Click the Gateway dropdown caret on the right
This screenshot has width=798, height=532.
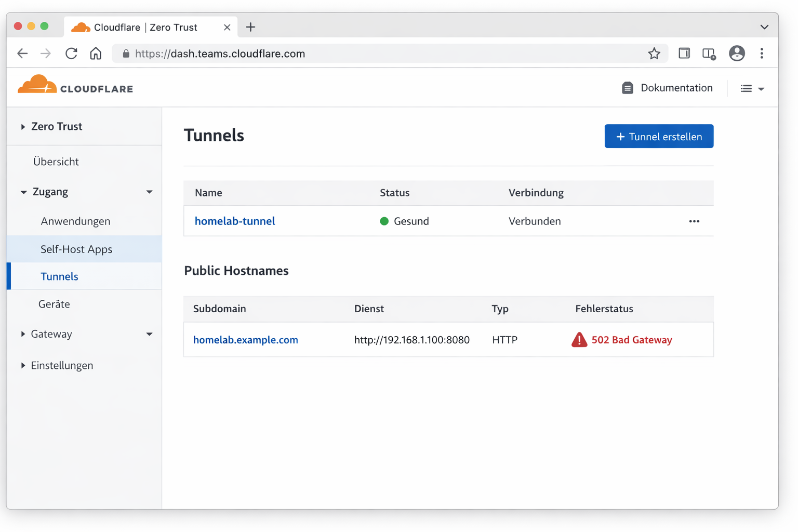point(149,334)
